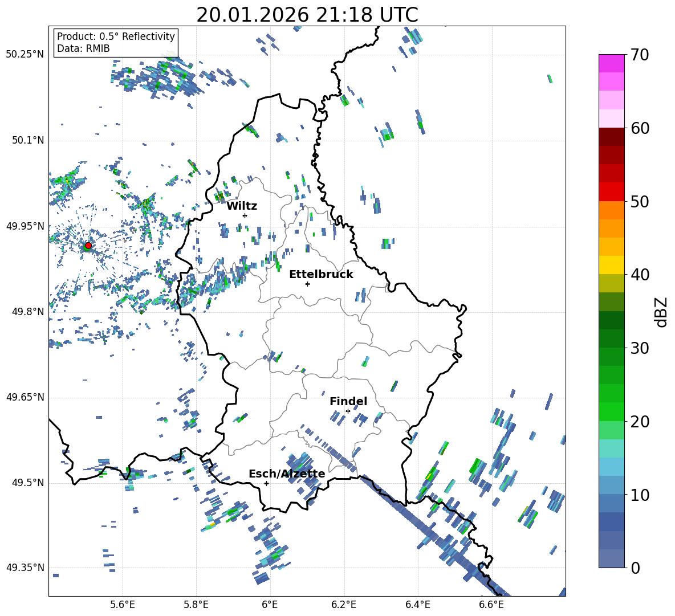The image size is (675, 616).
Task: Click the colorbar tick label 20
Action: 640,422
